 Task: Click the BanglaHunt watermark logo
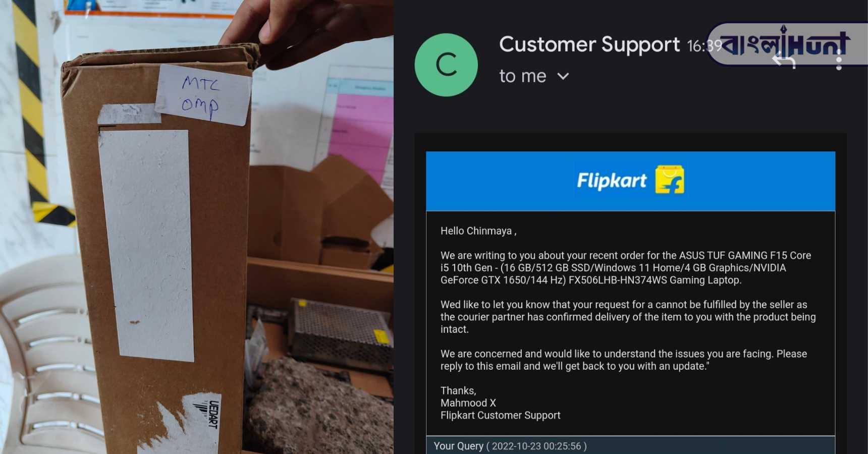[x=786, y=44]
